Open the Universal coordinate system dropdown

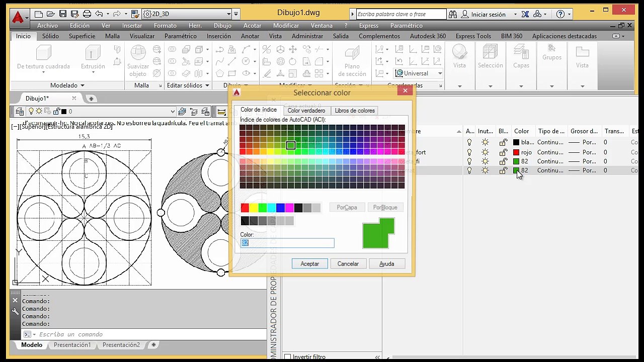(x=440, y=73)
